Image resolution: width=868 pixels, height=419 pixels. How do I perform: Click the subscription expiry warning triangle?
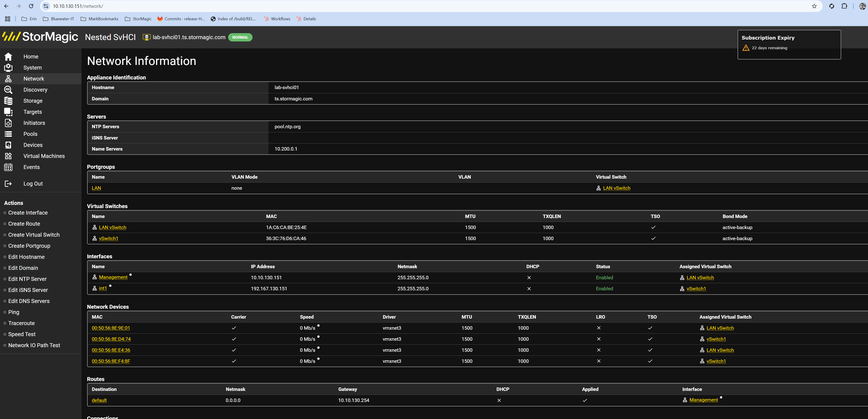[746, 48]
